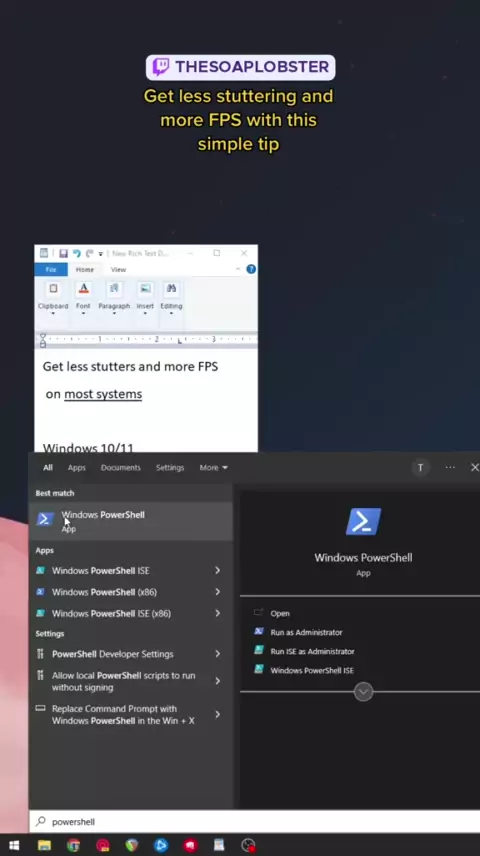Open Allow local PowerShell scripts setting
Screen dimensions: 480x856
click(x=131, y=681)
